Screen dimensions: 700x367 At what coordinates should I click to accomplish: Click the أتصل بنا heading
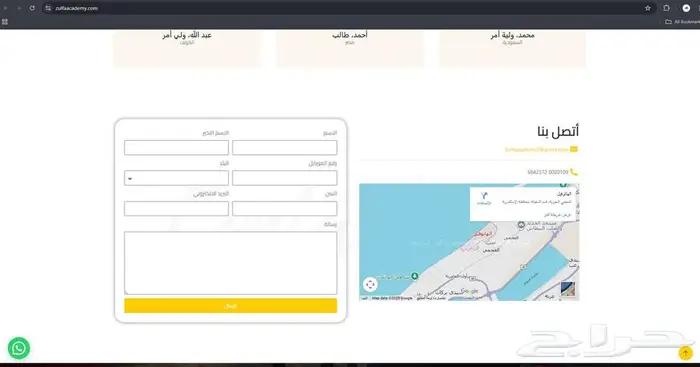[x=558, y=132]
